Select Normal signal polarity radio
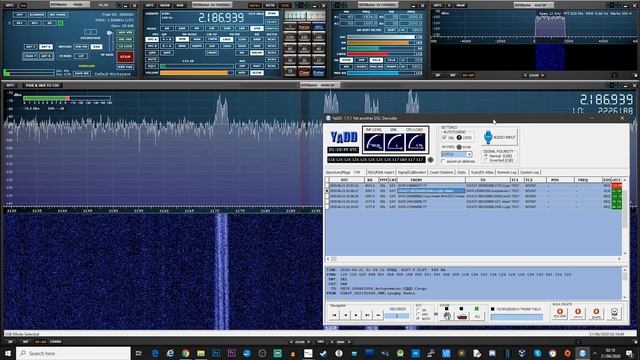The height and width of the screenshot is (360, 640). point(486,156)
